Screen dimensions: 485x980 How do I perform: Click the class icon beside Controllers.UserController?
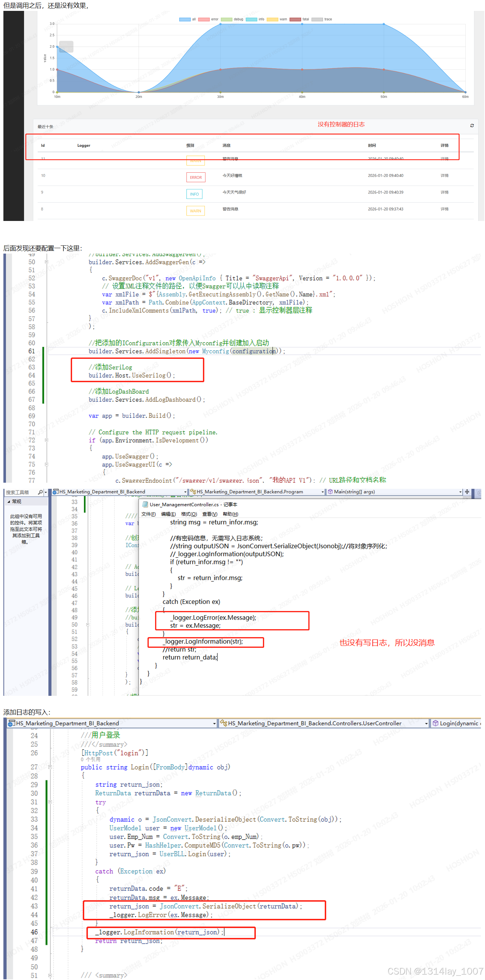pyautogui.click(x=223, y=723)
